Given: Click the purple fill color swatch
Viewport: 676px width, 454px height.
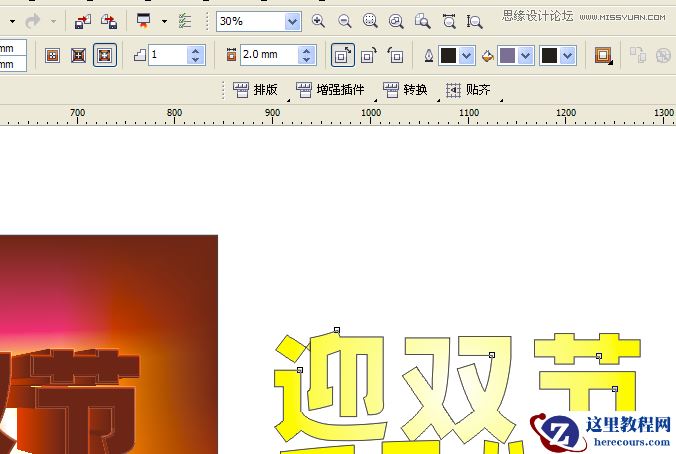Looking at the screenshot, I should [507, 55].
